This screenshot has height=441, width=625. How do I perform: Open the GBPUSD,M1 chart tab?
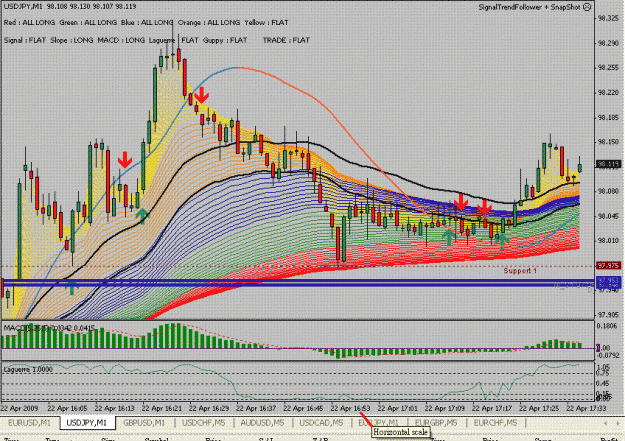pyautogui.click(x=144, y=423)
